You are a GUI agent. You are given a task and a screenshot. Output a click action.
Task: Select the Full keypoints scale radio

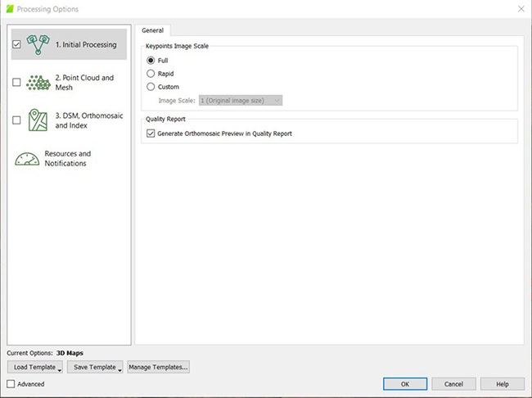[151, 61]
